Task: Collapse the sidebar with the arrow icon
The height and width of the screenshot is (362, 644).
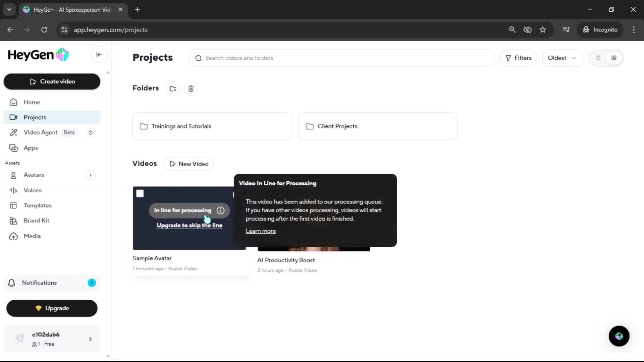Action: click(x=99, y=55)
